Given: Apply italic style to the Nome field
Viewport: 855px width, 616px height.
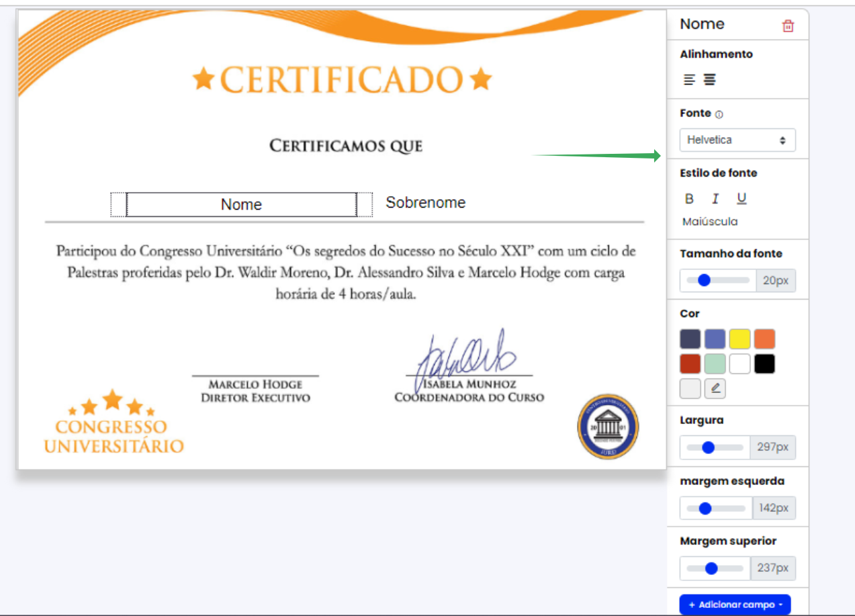Looking at the screenshot, I should tap(715, 198).
